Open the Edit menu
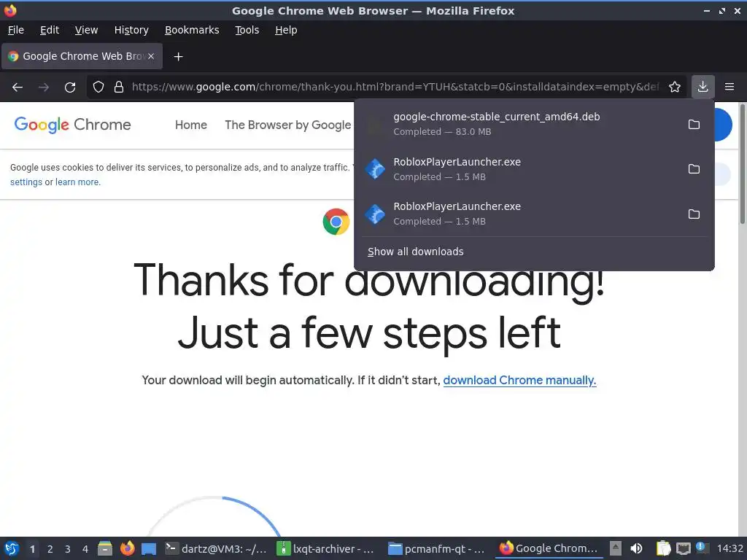The image size is (747, 560). (50, 30)
